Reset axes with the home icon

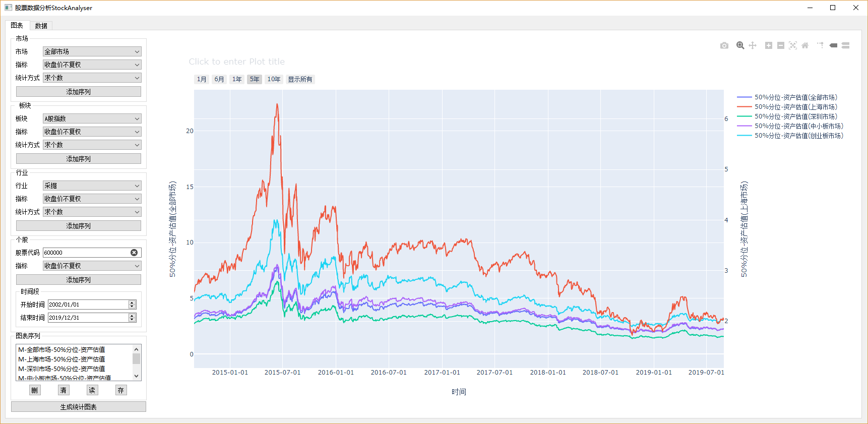coord(805,45)
